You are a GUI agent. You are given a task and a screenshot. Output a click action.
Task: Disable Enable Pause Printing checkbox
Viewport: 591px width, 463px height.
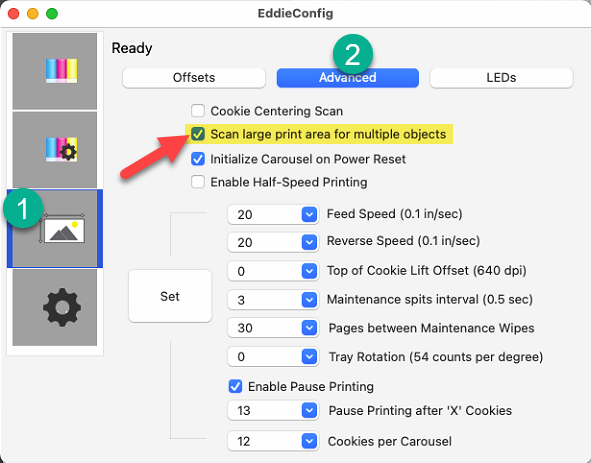(236, 386)
